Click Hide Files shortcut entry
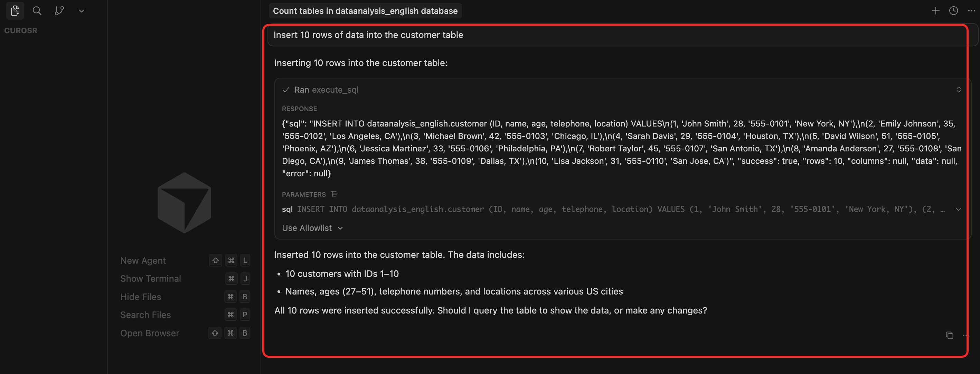The image size is (980, 374). (x=140, y=297)
